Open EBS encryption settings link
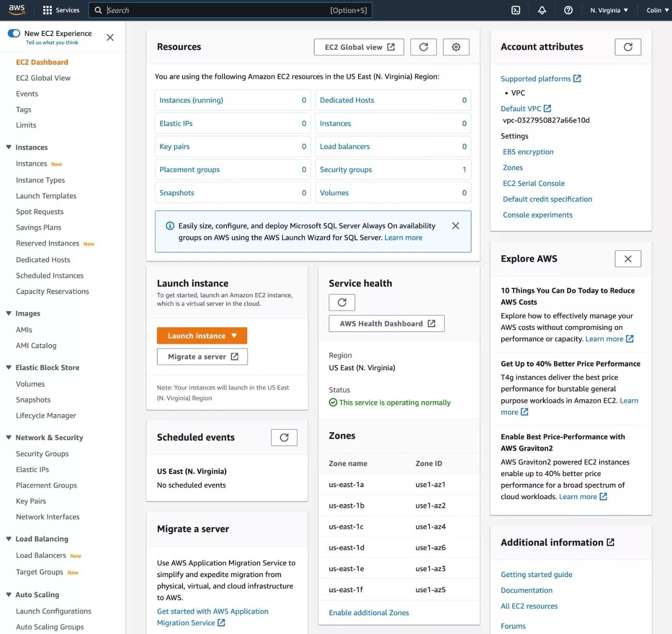The height and width of the screenshot is (634, 672). click(x=528, y=152)
